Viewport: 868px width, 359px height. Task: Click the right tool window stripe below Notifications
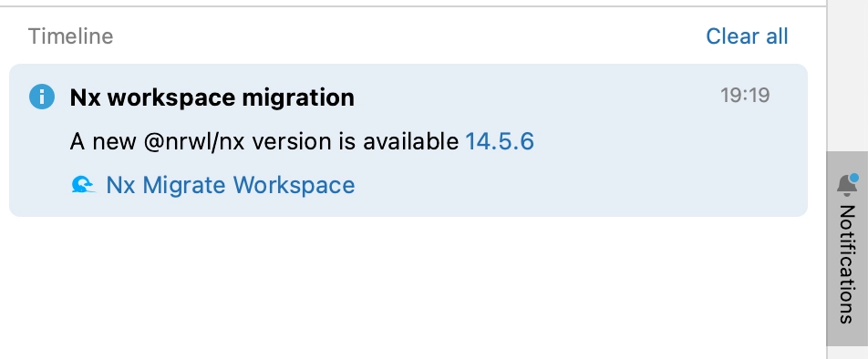coord(847,353)
